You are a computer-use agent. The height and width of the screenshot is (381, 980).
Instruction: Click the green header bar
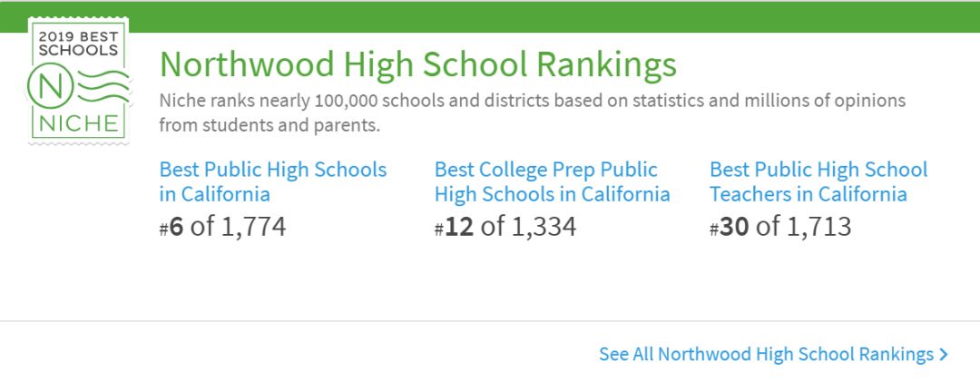click(490, 17)
